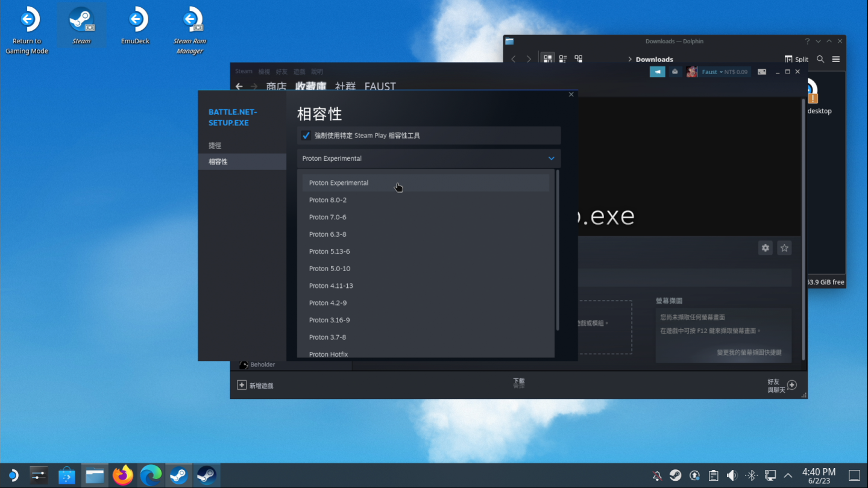Open 好友與聊天 friends and chat
This screenshot has width=868, height=488.
point(782,386)
